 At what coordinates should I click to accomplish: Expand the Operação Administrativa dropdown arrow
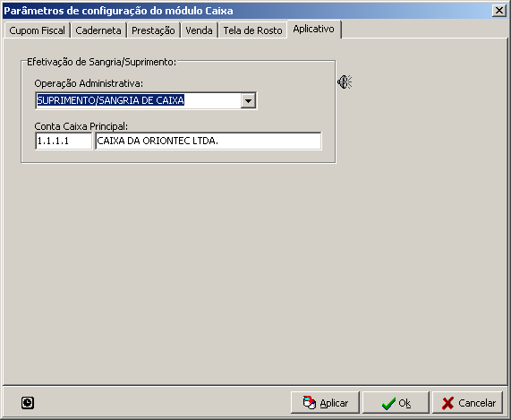click(248, 100)
